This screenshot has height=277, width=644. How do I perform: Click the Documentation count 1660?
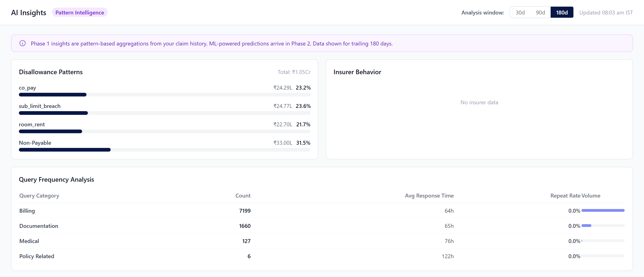(245, 226)
